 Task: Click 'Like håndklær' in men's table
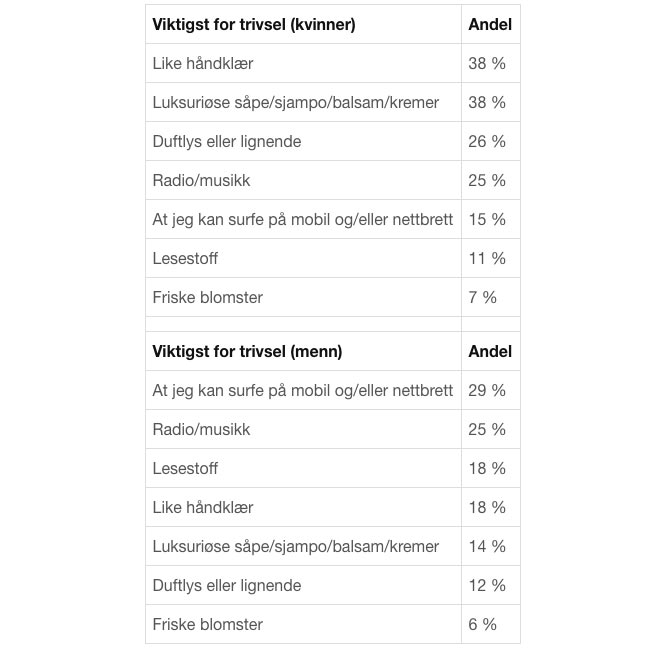pyautogui.click(x=202, y=507)
